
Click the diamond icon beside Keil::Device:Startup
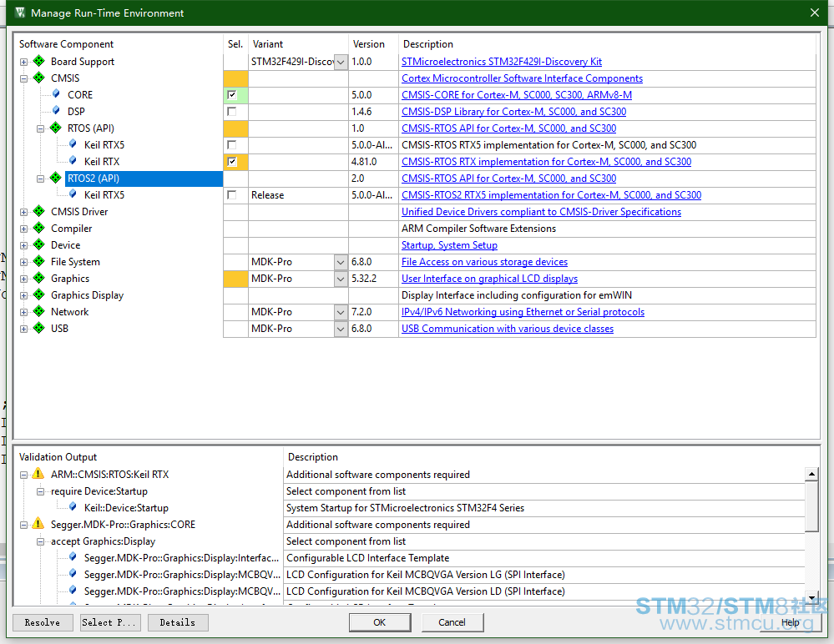click(x=73, y=507)
